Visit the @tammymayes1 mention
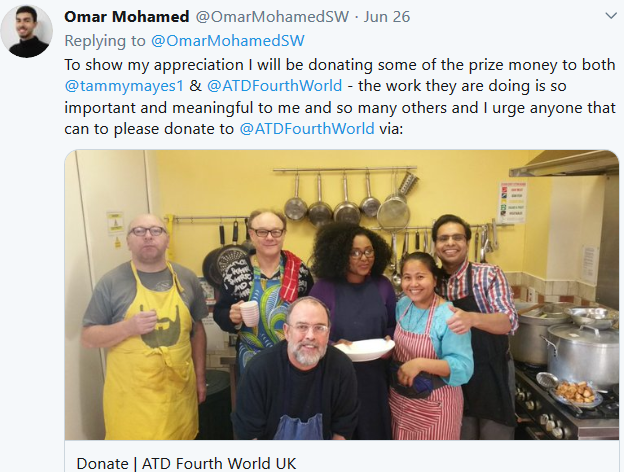Image resolution: width=624 pixels, height=472 pixels. click(x=124, y=86)
